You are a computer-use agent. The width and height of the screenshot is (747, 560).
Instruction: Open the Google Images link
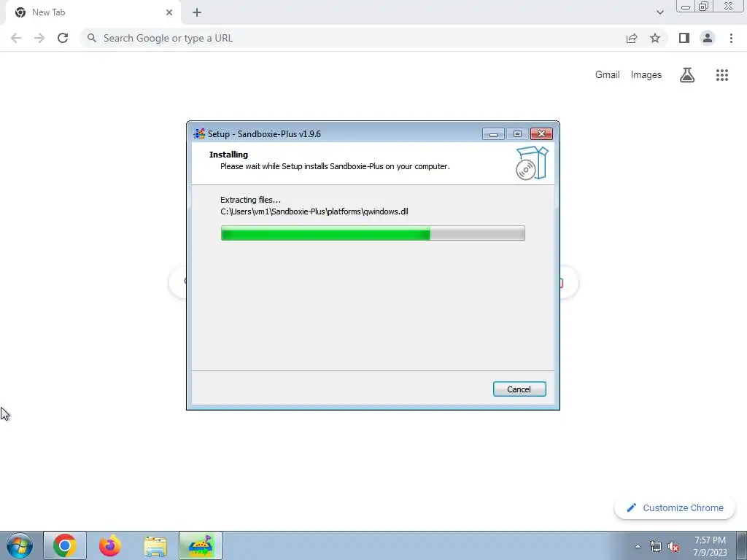tap(646, 75)
